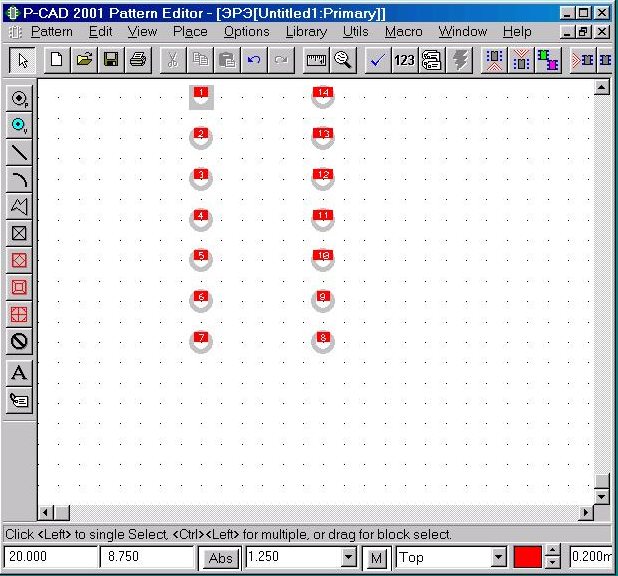618x576 pixels.
Task: Select the arrow Select tool
Action: coord(22,60)
